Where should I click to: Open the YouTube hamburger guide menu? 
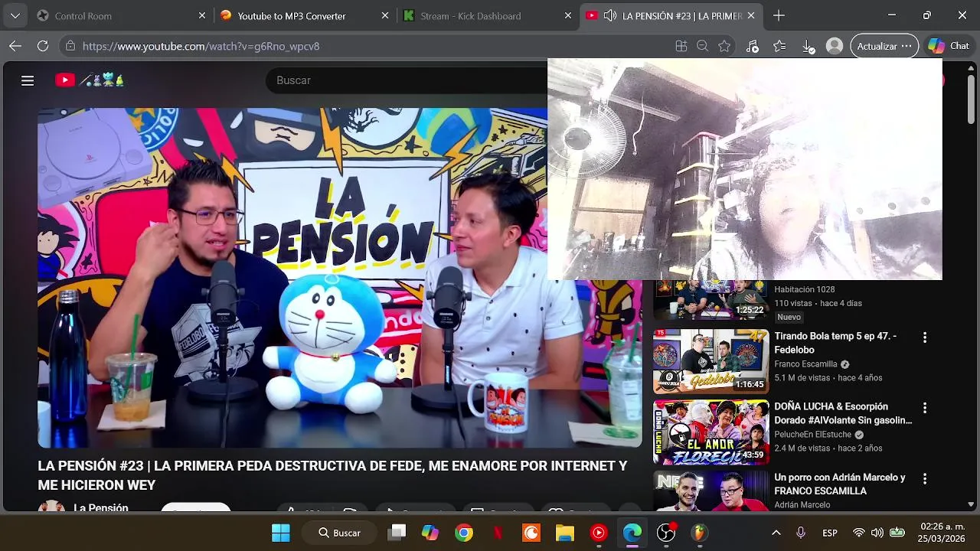tap(28, 80)
